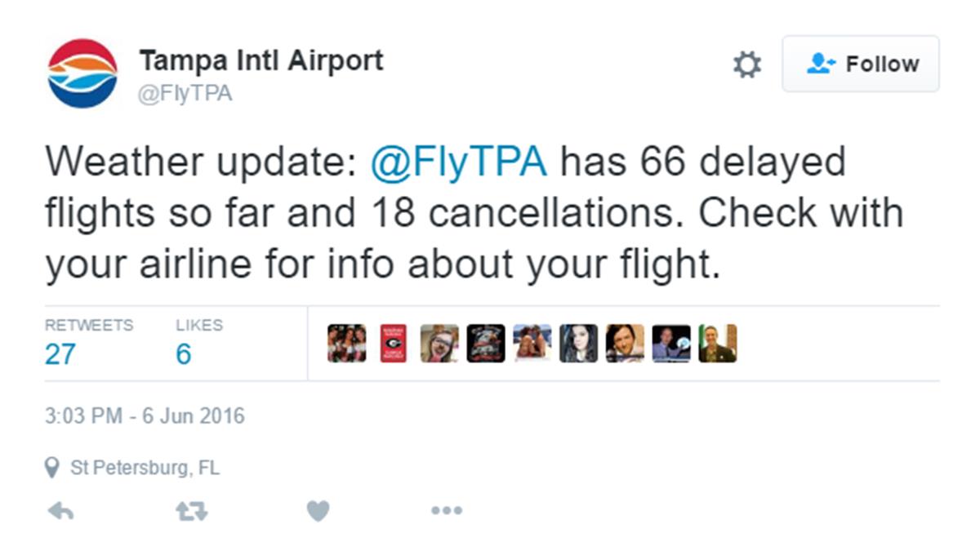This screenshot has width=980, height=551.
Task: Open the blue @FlyTPA mention in tweet text
Action: click(x=458, y=162)
